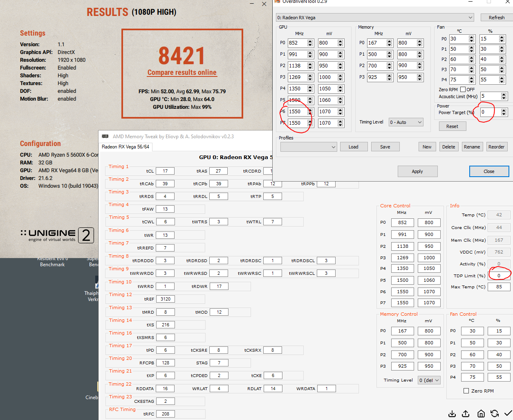Click the benchmark score 8421

tap(182, 56)
